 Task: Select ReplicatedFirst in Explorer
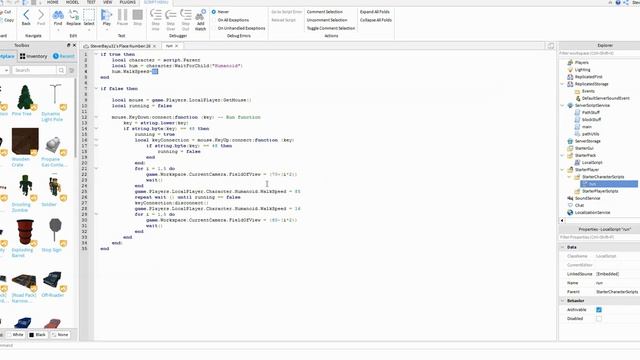click(588, 77)
